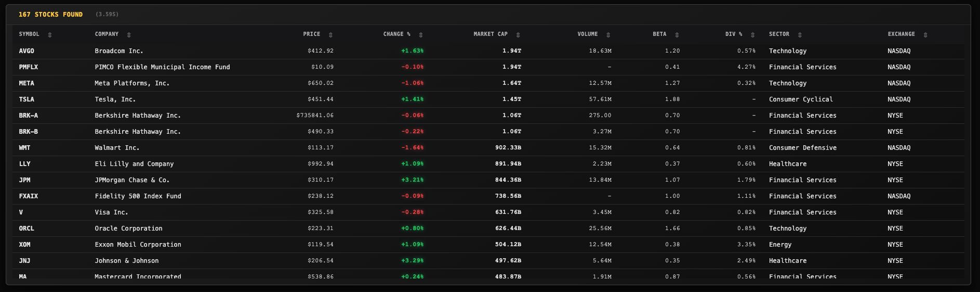The width and height of the screenshot is (980, 292).
Task: Click Johnson & Johnson company name
Action: click(x=127, y=261)
